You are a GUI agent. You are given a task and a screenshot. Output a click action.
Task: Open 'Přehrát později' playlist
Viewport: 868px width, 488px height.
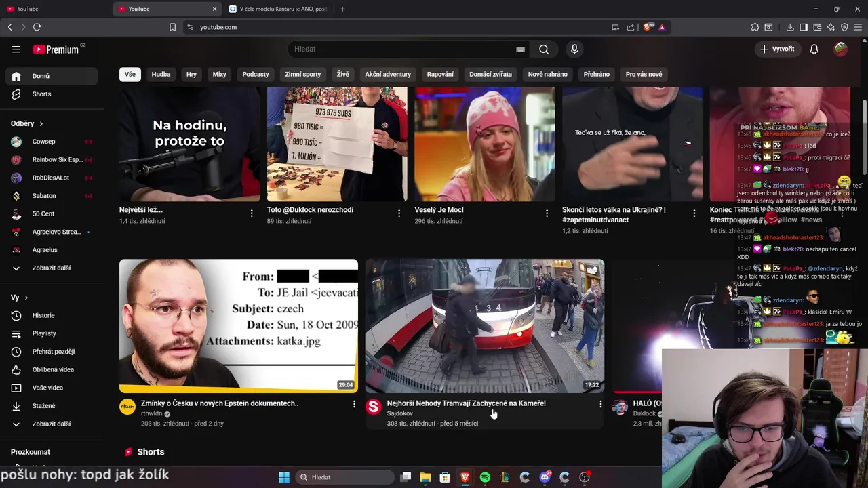point(51,352)
